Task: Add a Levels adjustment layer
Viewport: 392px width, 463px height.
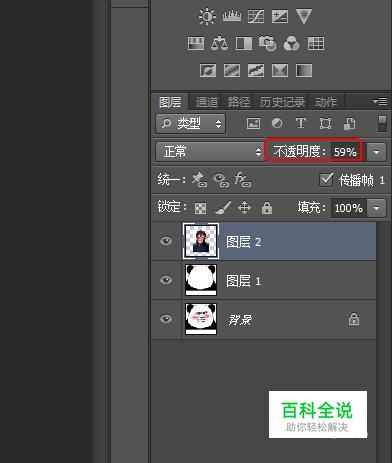Action: point(232,16)
